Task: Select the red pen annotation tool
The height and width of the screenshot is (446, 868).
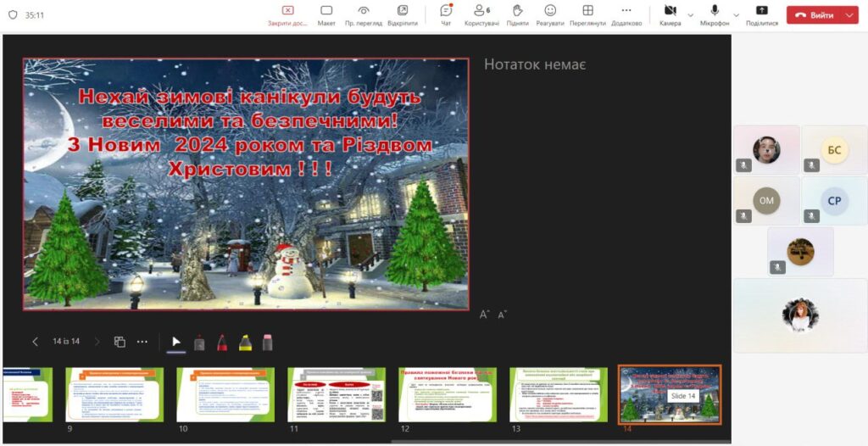Action: [x=221, y=342]
